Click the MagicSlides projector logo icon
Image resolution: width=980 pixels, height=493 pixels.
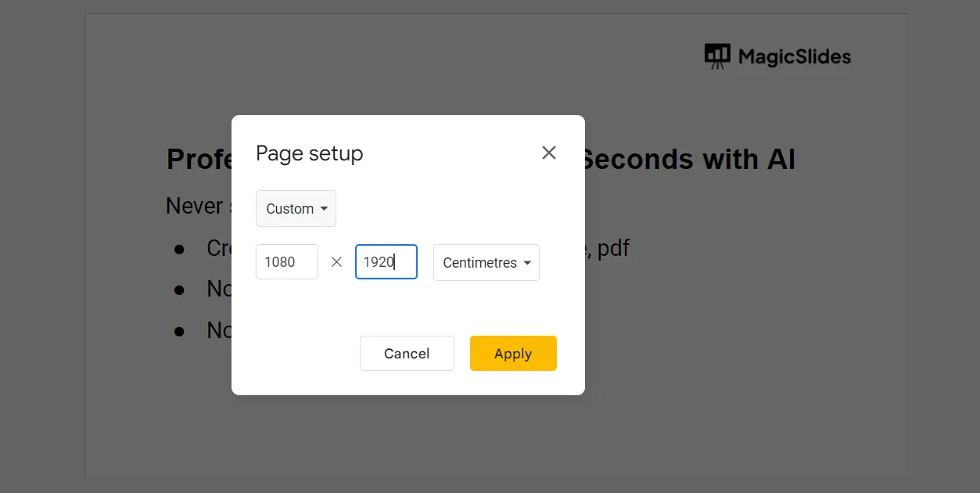tap(717, 56)
